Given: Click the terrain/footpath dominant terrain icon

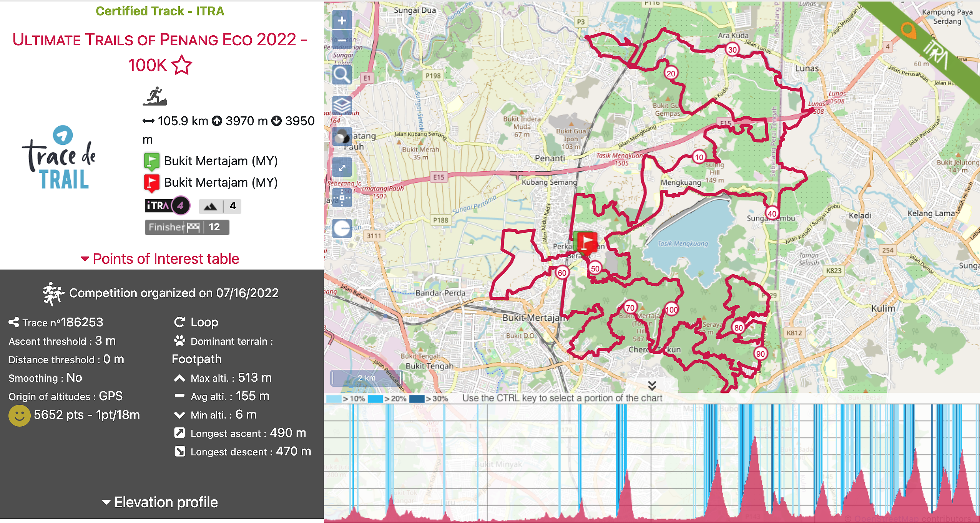Looking at the screenshot, I should (179, 339).
